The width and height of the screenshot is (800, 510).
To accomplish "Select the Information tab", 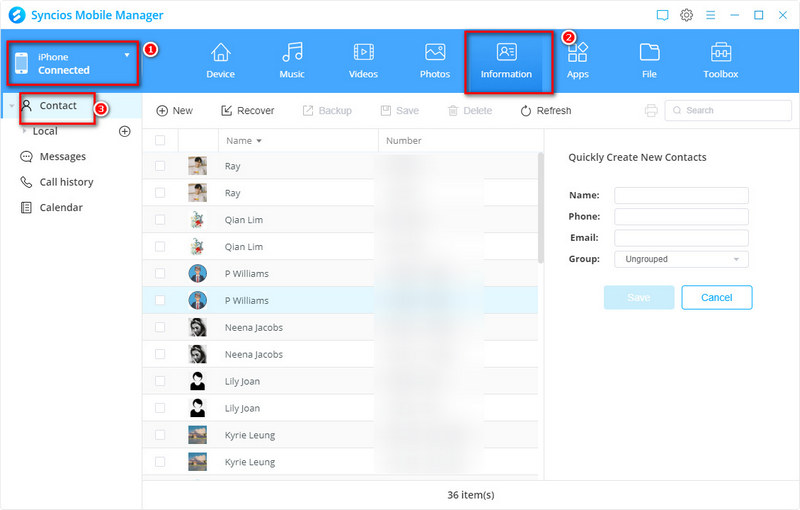I will point(507,61).
